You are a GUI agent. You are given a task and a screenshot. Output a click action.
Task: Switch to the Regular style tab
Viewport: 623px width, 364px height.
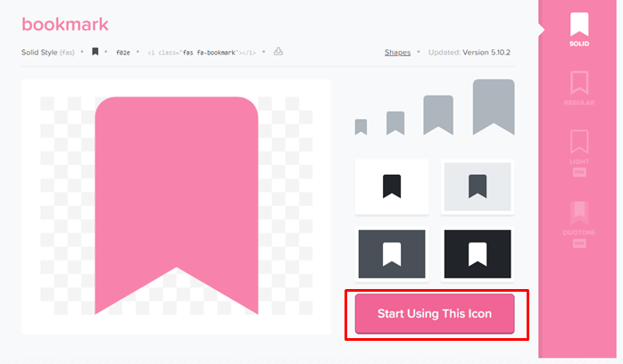point(579,88)
